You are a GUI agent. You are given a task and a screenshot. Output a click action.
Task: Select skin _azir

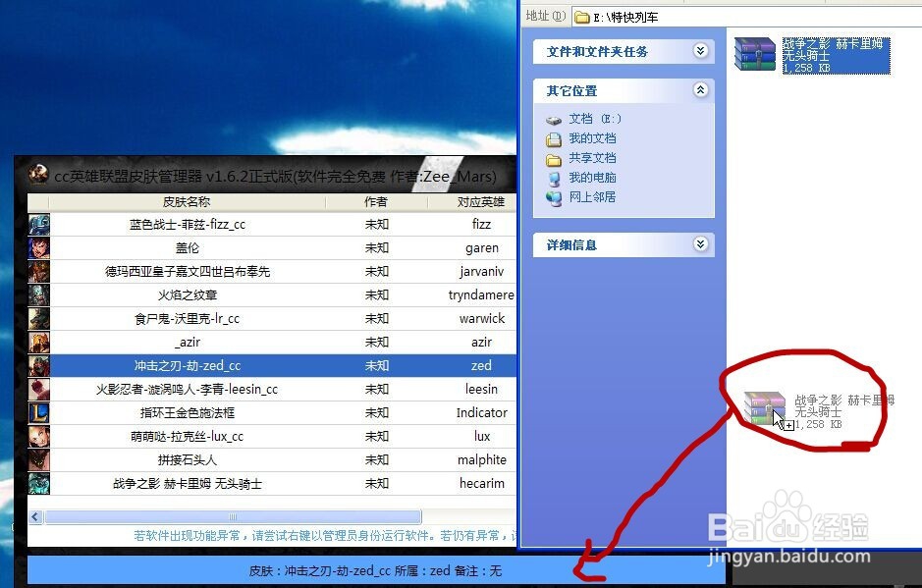(187, 343)
